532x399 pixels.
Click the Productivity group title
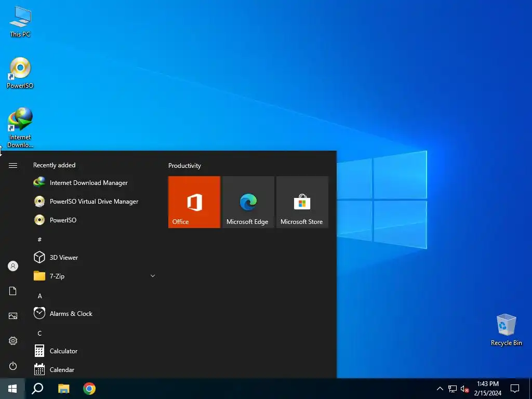[184, 166]
